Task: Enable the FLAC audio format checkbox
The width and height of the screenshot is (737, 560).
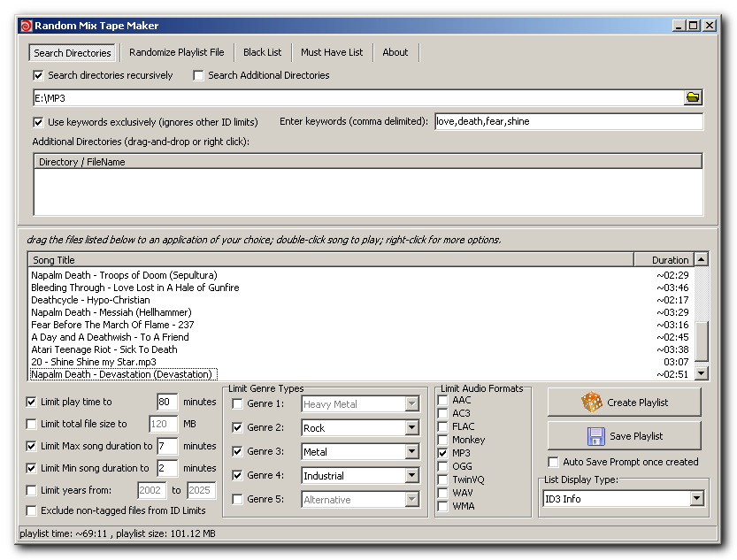Action: 443,426
